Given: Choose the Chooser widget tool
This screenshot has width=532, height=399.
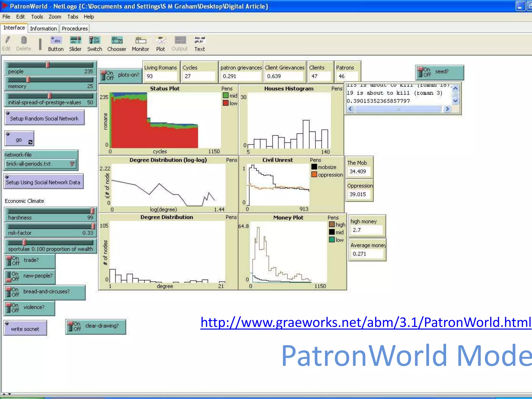Looking at the screenshot, I should [117, 43].
